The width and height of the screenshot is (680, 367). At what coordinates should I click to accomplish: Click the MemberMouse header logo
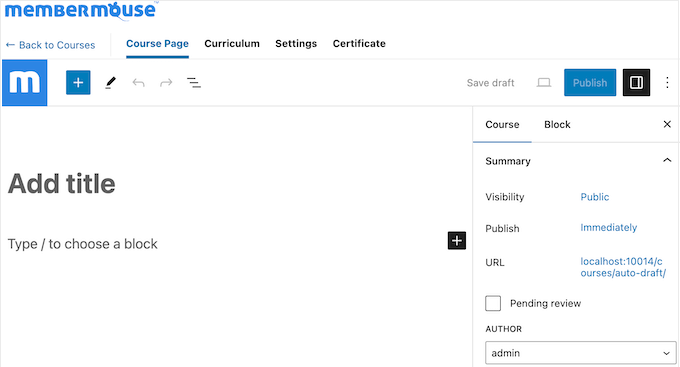point(81,10)
